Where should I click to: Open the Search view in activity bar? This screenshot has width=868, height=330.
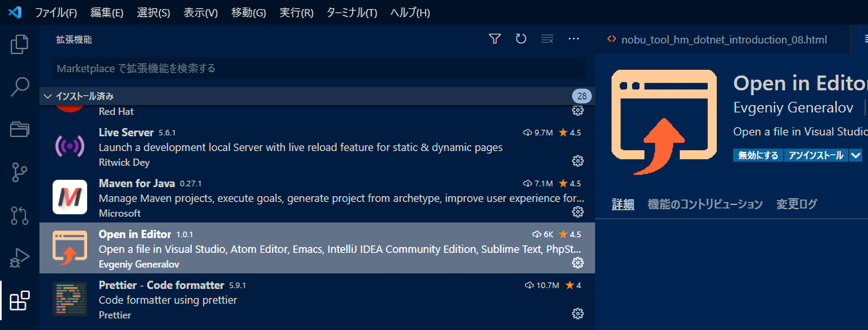19,87
